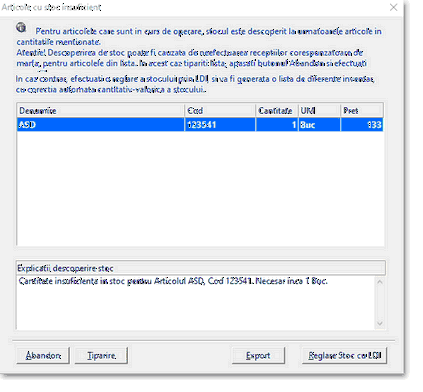
Task: Click the explanation text about Articolul ASD
Action: click(173, 281)
